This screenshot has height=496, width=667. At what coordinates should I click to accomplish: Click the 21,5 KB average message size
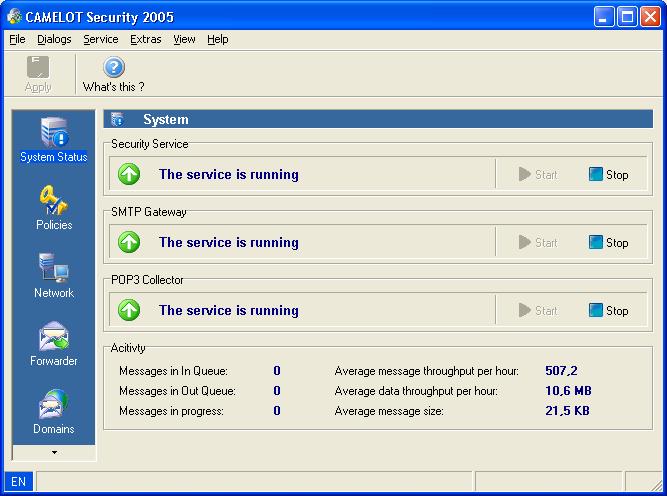pyautogui.click(x=567, y=410)
